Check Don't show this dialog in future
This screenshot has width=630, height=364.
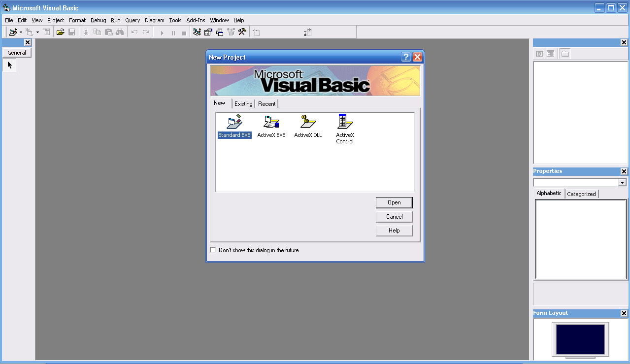click(213, 250)
